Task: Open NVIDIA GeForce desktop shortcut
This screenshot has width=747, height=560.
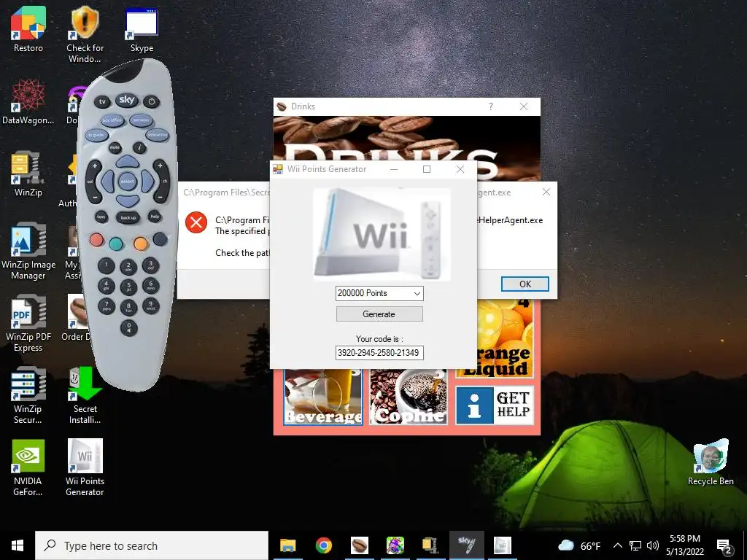Action: pos(28,468)
